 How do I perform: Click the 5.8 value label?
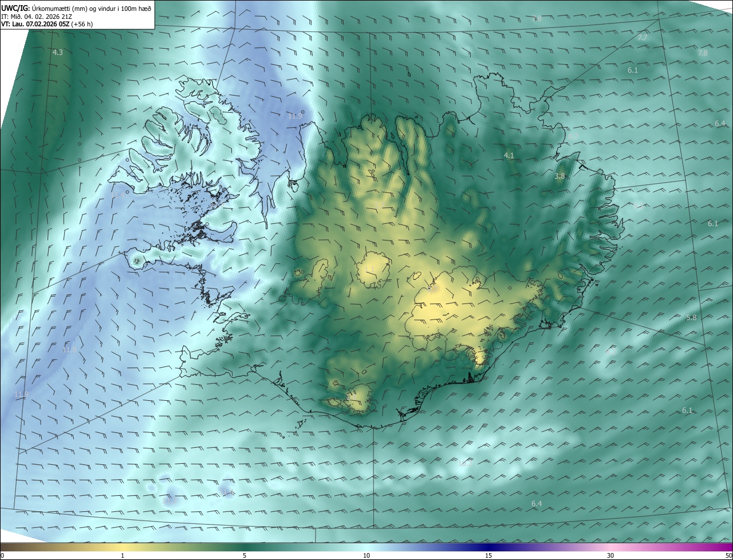click(x=691, y=318)
